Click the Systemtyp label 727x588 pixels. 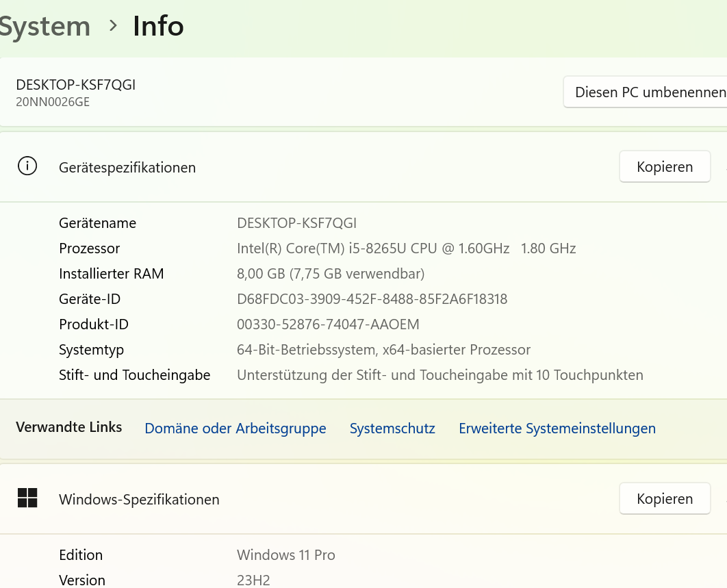tap(91, 350)
